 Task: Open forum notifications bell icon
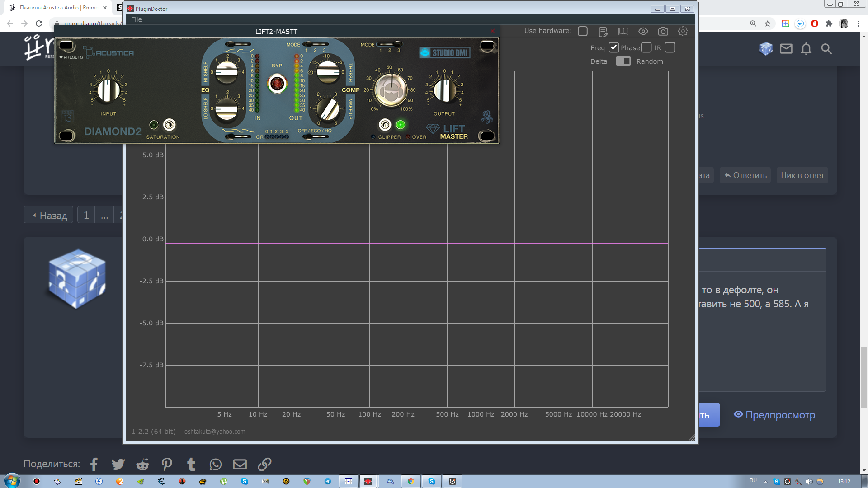tap(806, 49)
